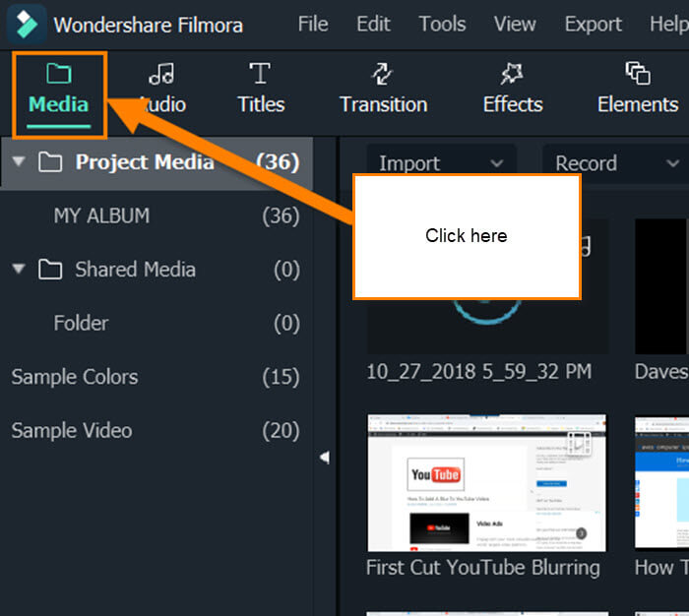Click the "10_27_2018 5_59_32 PM" clip name
The height and width of the screenshot is (616, 689).
479,372
